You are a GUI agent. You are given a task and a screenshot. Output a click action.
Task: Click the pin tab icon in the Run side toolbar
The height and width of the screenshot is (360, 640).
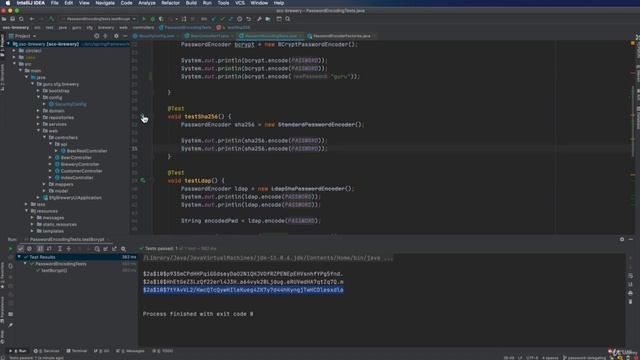11,325
